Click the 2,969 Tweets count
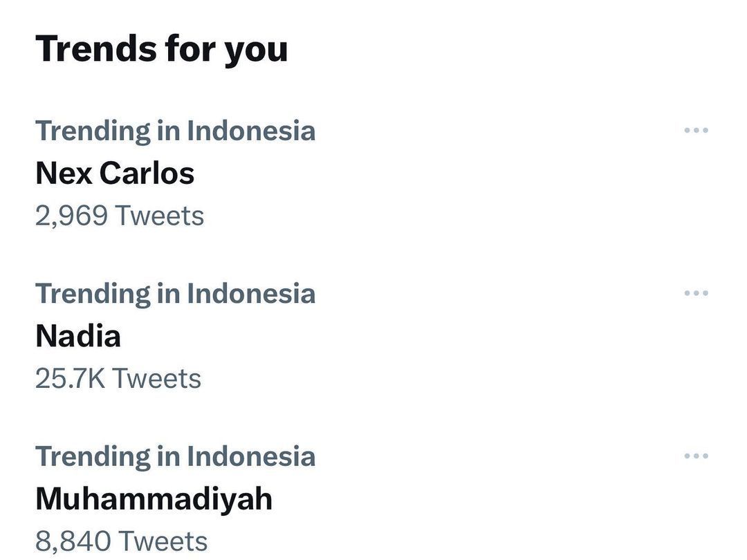Screen dimensions: 747x560 pos(120,216)
